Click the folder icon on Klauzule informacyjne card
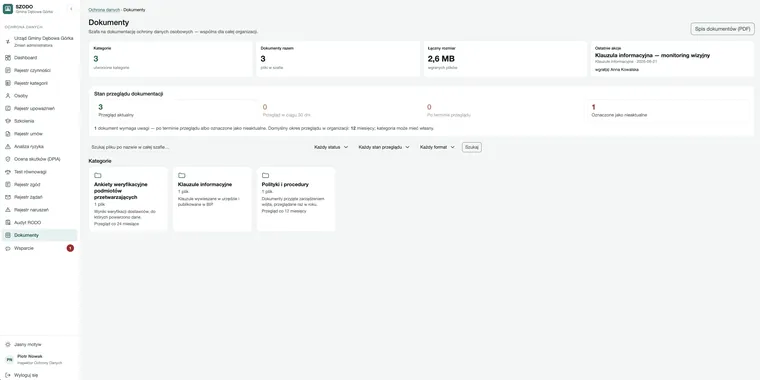 click(182, 175)
